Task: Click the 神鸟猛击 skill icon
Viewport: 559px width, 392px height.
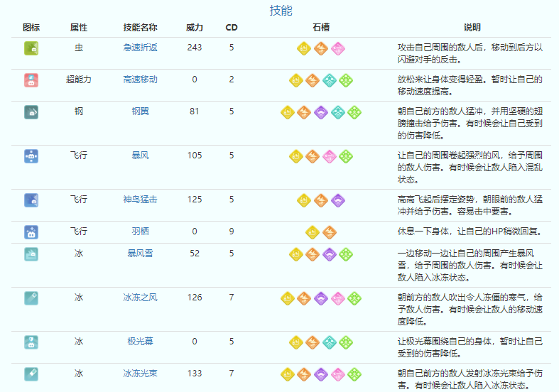Action: tap(31, 200)
